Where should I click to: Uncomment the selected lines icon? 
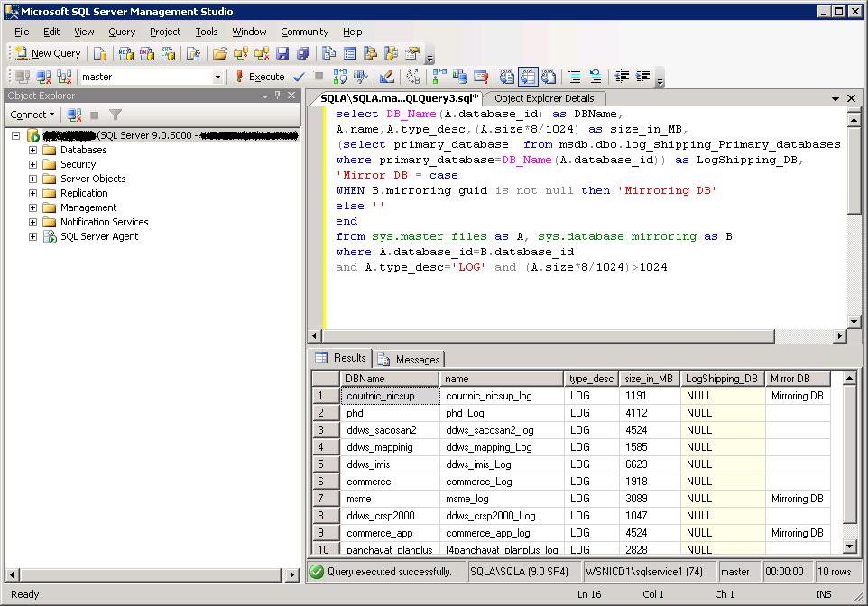(x=596, y=77)
